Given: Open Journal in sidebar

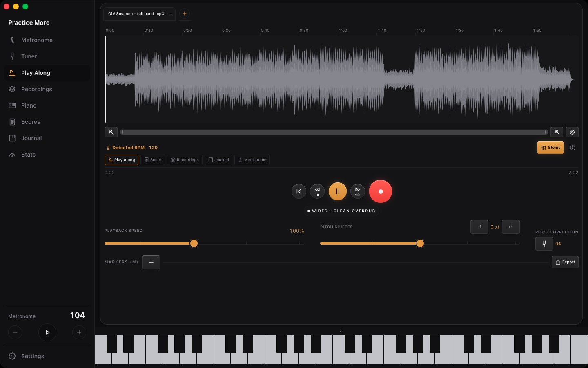Looking at the screenshot, I should tap(47, 138).
